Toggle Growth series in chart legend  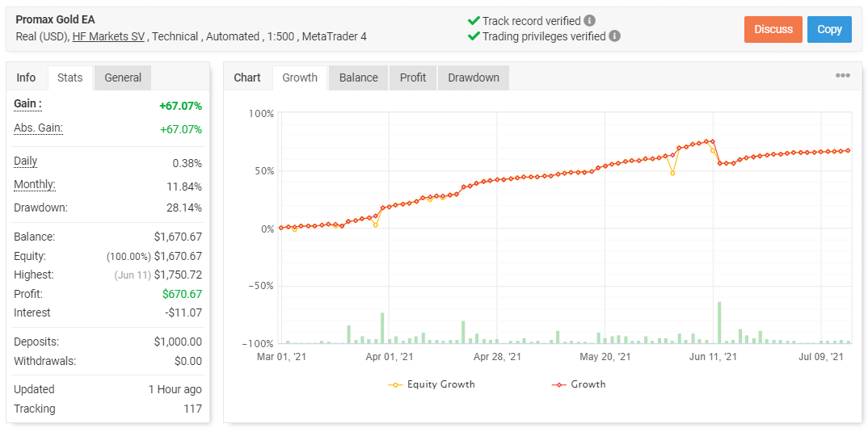(x=579, y=384)
